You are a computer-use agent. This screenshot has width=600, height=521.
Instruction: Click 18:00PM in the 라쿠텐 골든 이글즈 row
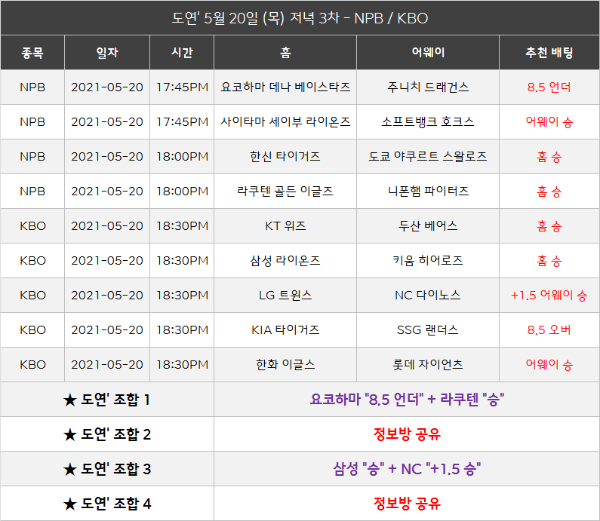click(x=182, y=191)
